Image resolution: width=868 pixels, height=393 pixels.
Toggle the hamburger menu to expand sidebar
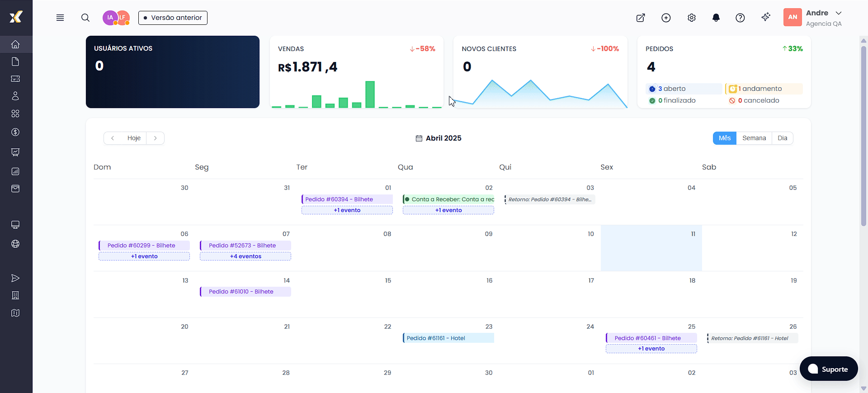60,18
